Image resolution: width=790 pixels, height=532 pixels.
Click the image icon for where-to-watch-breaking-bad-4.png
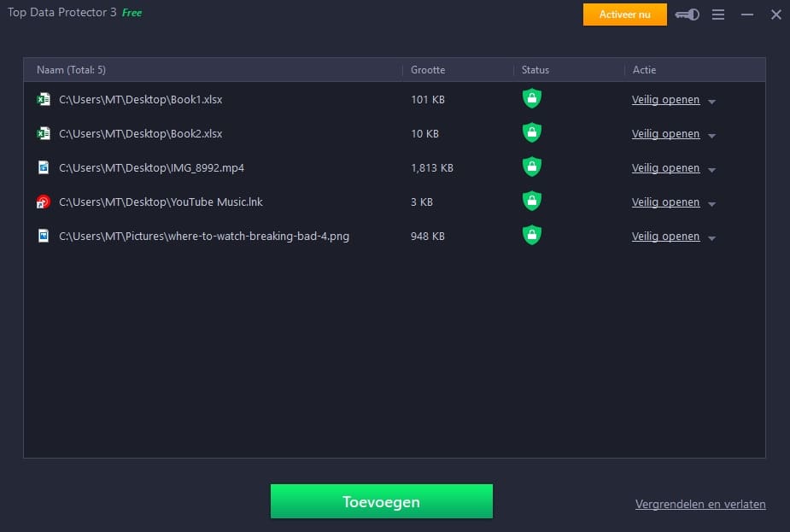click(44, 236)
